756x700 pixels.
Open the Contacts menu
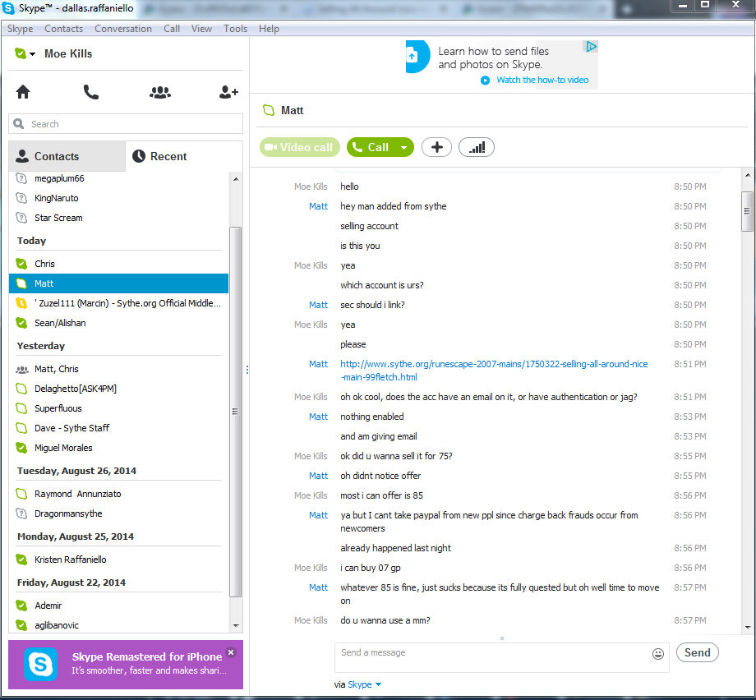(x=63, y=29)
